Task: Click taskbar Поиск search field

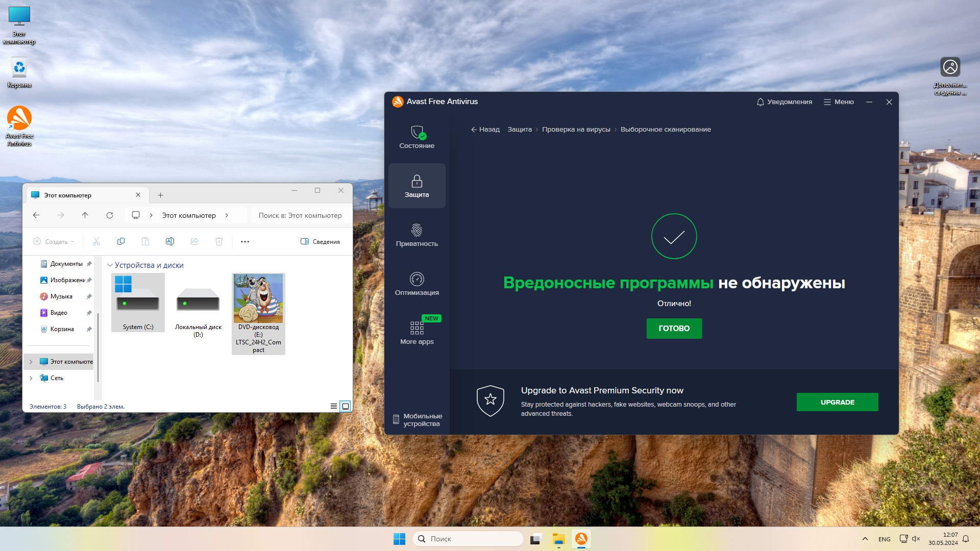Action: 467,539
